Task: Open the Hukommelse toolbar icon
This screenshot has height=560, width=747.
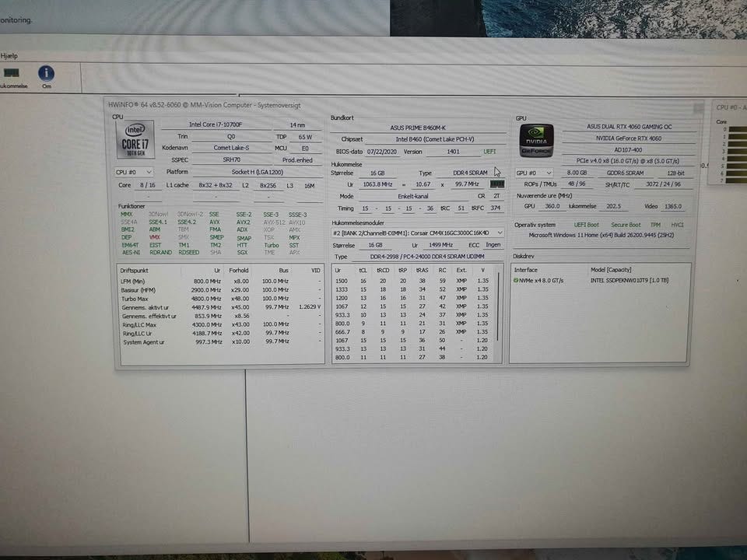Action: (x=12, y=78)
